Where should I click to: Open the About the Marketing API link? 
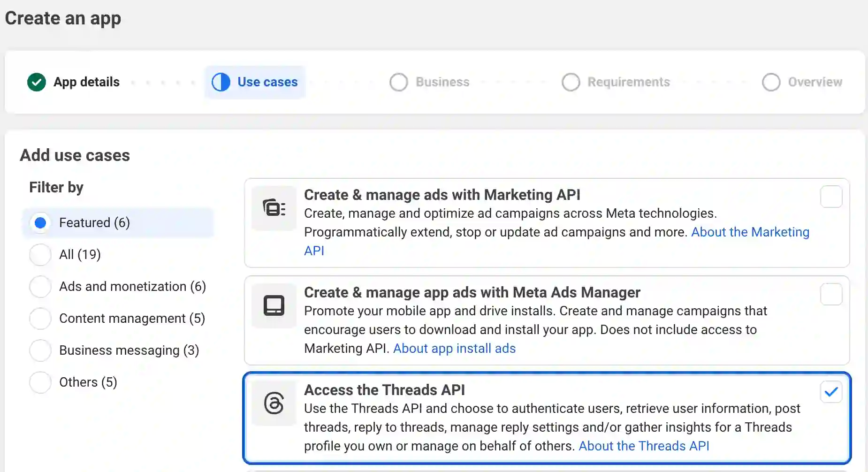(x=750, y=232)
